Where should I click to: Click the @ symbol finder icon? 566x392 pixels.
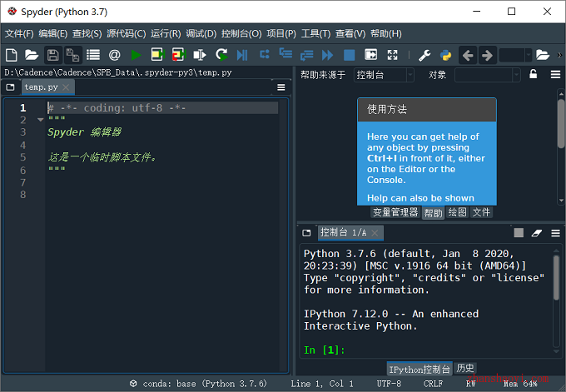114,55
